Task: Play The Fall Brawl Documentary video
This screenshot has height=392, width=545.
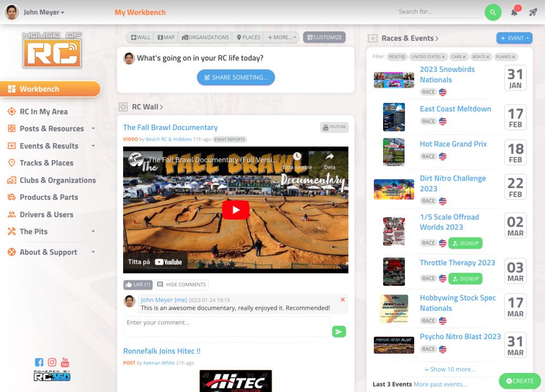Action: point(235,210)
